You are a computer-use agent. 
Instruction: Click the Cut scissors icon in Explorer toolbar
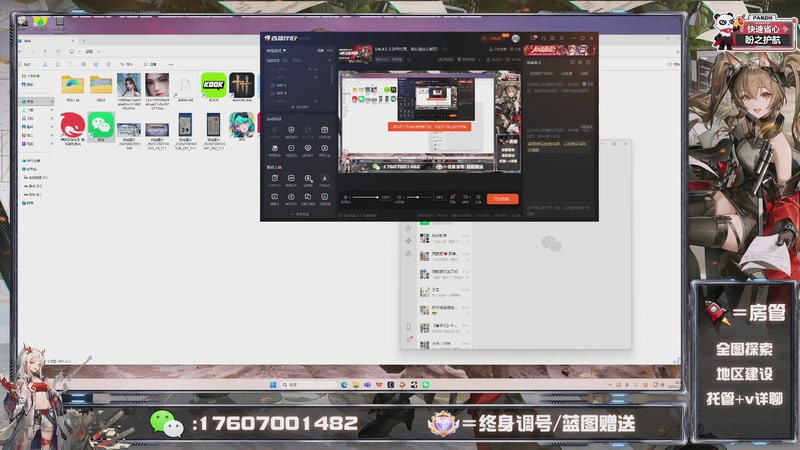click(45, 64)
